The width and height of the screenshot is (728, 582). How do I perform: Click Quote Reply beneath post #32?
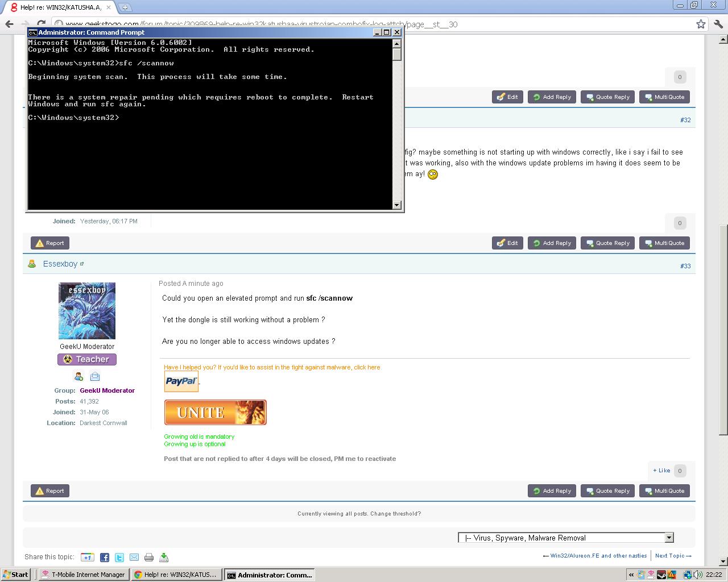607,243
